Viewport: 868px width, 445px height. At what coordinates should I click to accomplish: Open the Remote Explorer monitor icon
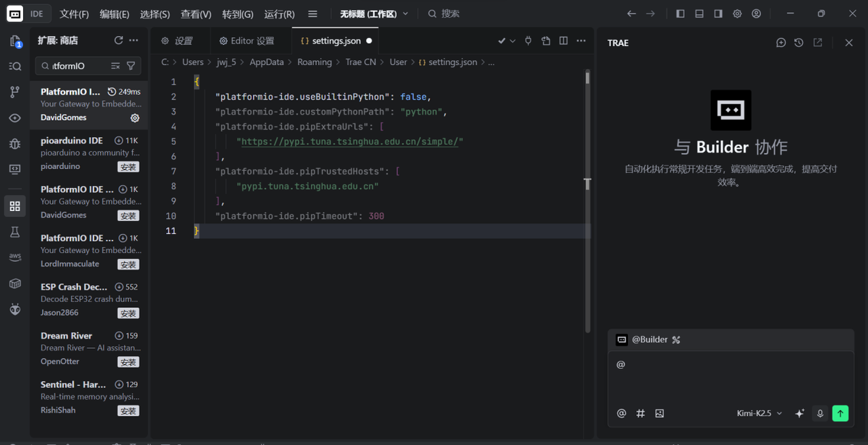(x=15, y=170)
